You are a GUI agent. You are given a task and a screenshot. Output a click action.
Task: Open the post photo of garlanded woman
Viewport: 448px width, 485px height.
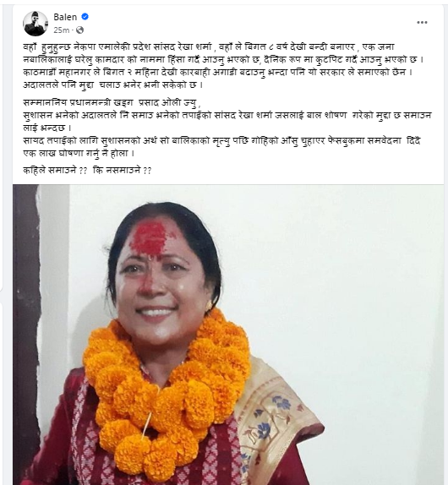(228, 335)
